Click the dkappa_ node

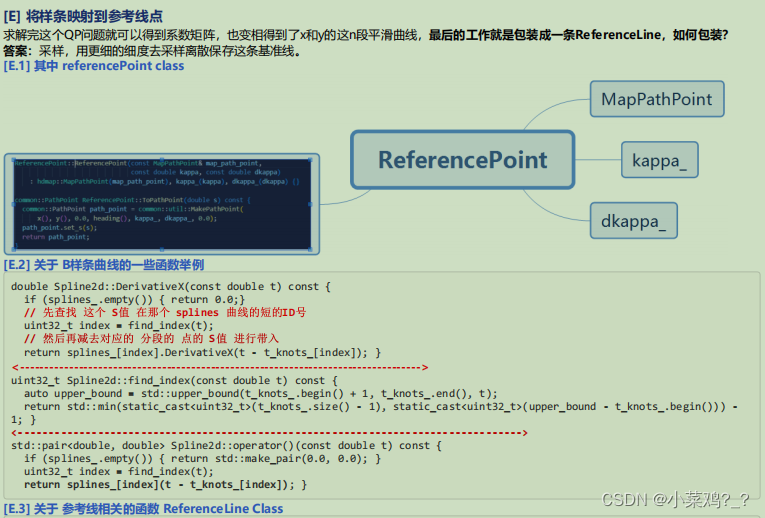click(x=633, y=221)
